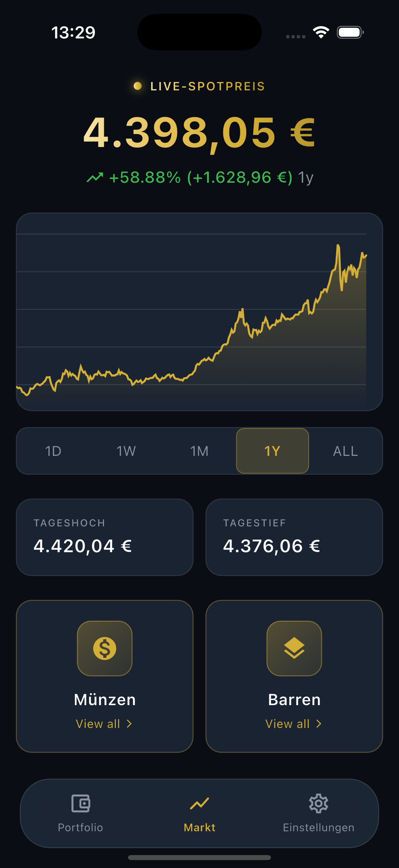Tap the Tageshoch 4.420,04 € card
399x868 pixels.
[x=104, y=537]
